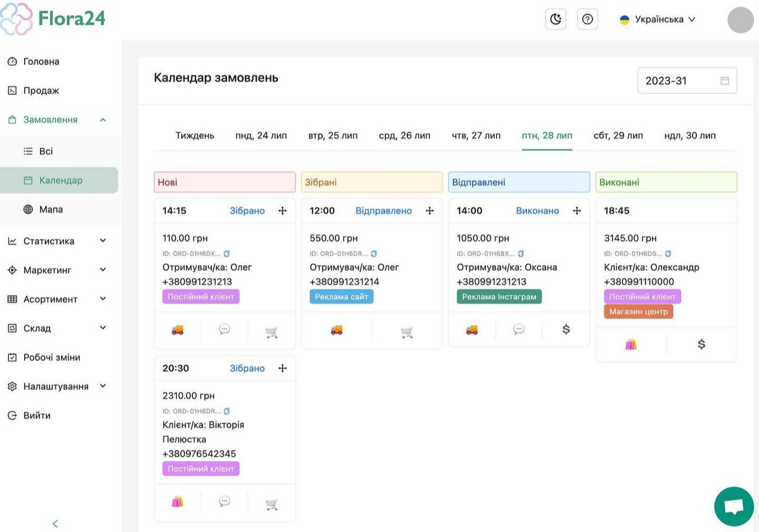This screenshot has width=759, height=532.
Task: Switch to the Тиждень tab
Action: pos(195,136)
